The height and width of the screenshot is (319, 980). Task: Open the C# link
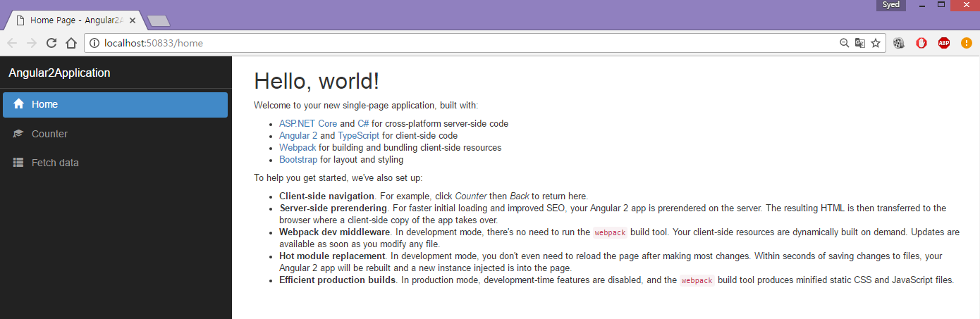coord(363,123)
